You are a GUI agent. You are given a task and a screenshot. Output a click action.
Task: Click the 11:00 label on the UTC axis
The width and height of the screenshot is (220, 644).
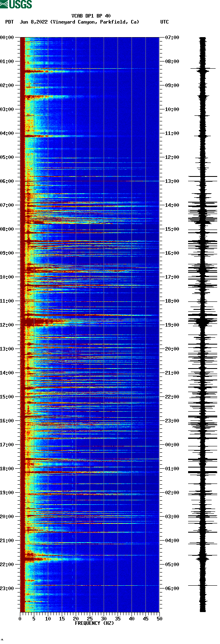coord(172,133)
